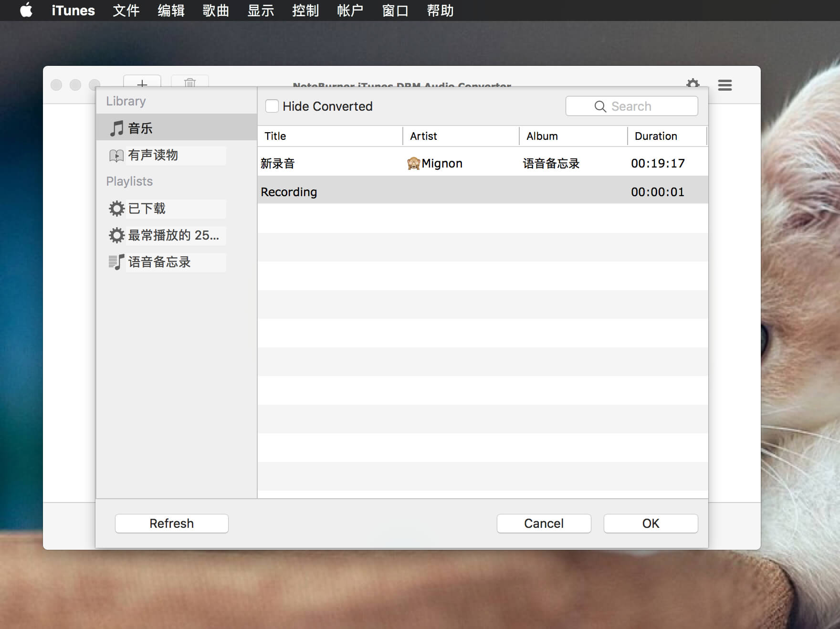The height and width of the screenshot is (629, 840).
Task: Click the 语音备忘录 album cell
Action: click(551, 164)
